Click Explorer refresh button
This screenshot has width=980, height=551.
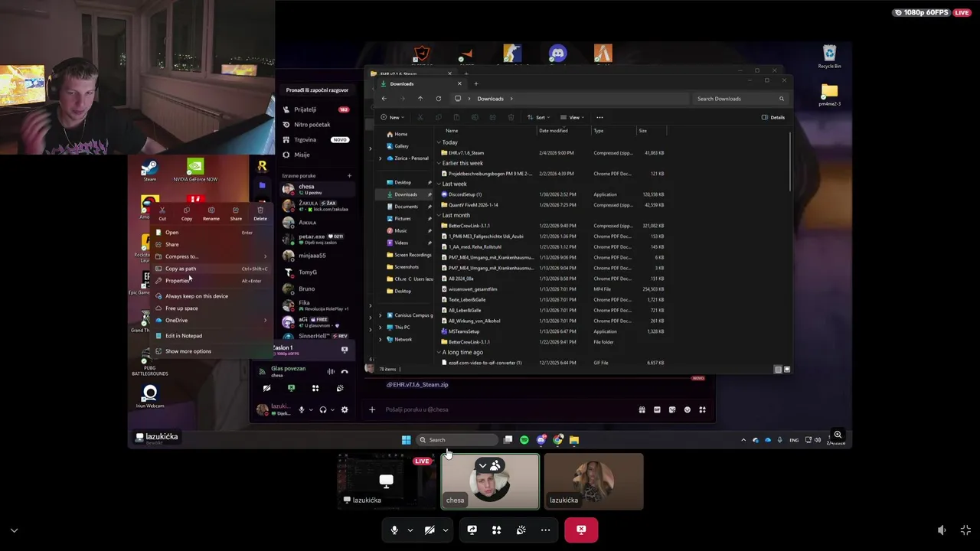[x=438, y=99]
